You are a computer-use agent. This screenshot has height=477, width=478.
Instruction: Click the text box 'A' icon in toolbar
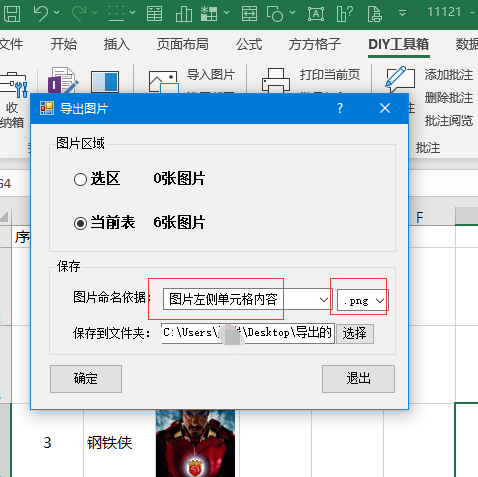(316, 13)
